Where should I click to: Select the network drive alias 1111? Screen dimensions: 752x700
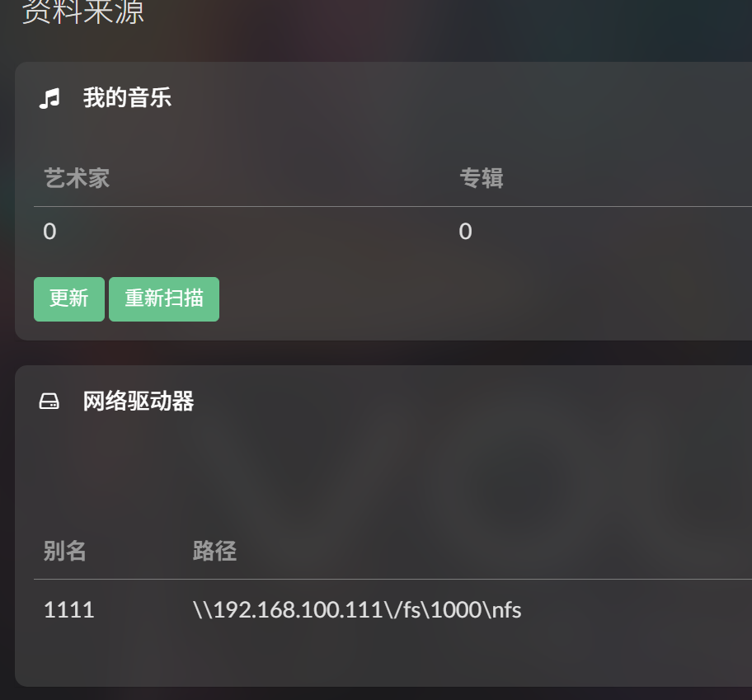[x=68, y=610]
